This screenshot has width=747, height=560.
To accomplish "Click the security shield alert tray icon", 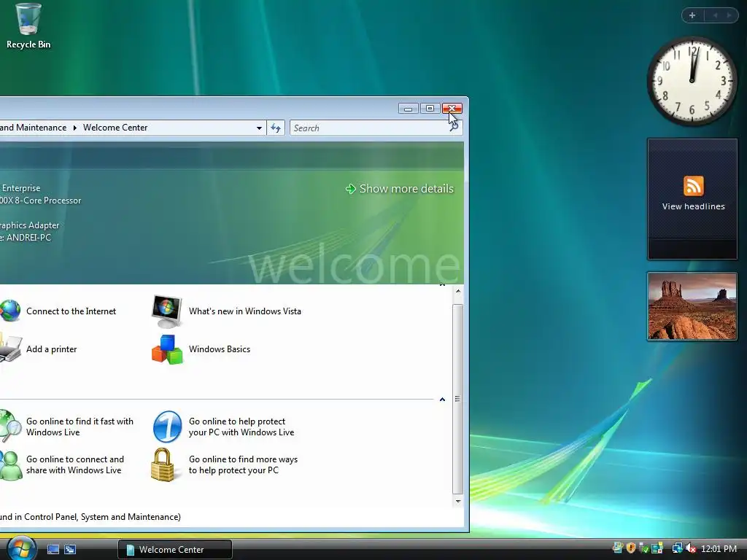I will [x=631, y=548].
